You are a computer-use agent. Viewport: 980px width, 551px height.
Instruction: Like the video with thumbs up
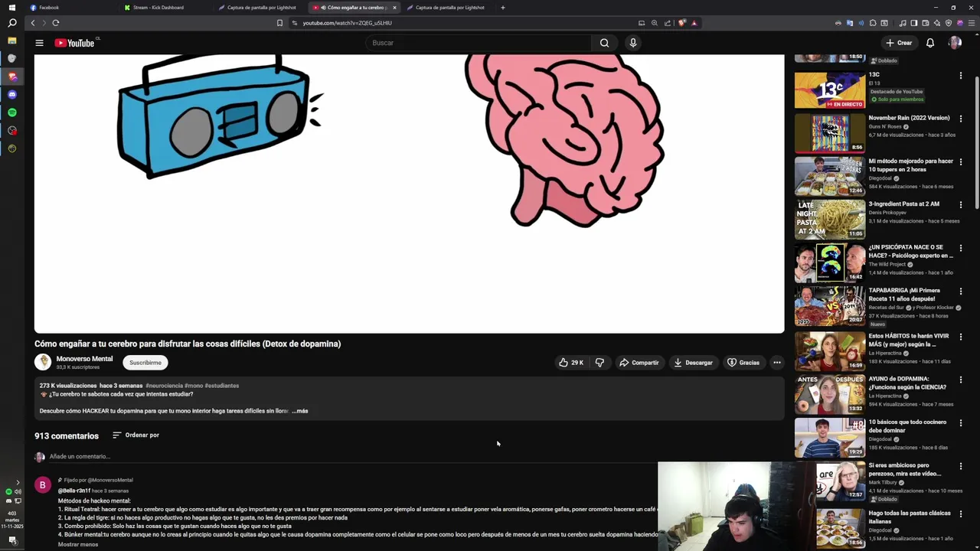click(x=571, y=363)
